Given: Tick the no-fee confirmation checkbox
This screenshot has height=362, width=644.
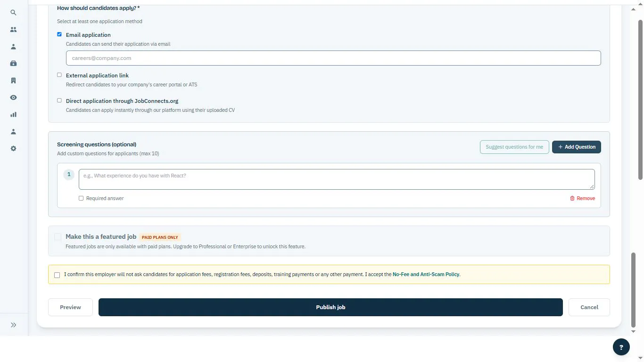Looking at the screenshot, I should click(57, 275).
